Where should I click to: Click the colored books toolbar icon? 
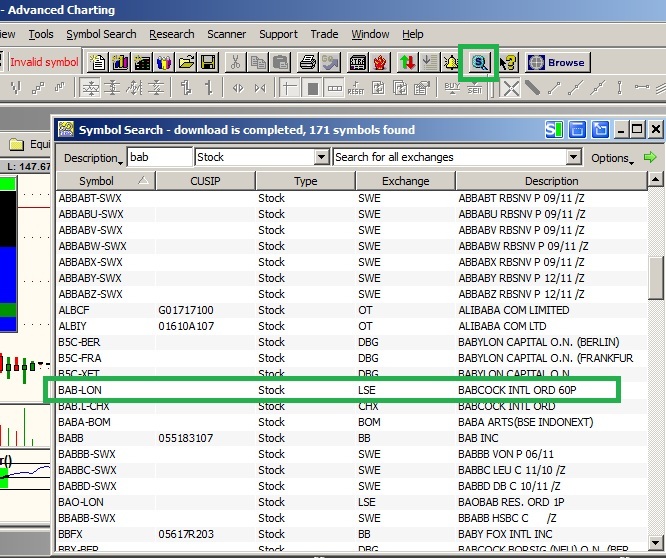click(164, 63)
